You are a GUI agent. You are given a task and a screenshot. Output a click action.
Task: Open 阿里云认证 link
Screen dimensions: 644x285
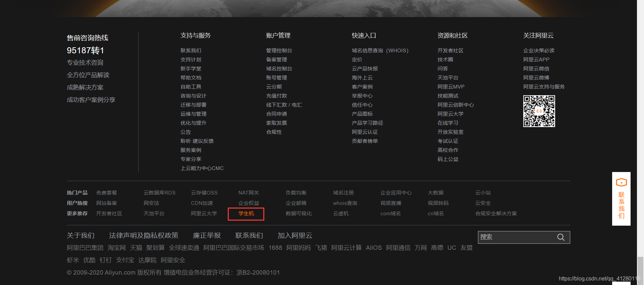point(365,132)
